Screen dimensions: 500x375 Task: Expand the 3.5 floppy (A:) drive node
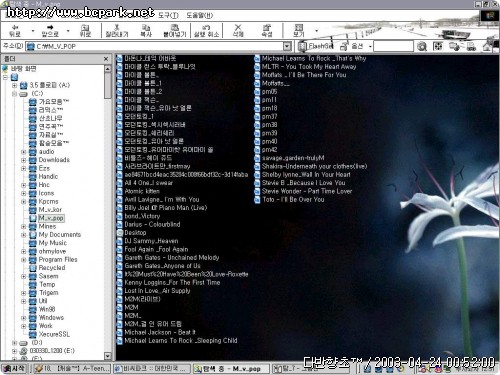14,85
